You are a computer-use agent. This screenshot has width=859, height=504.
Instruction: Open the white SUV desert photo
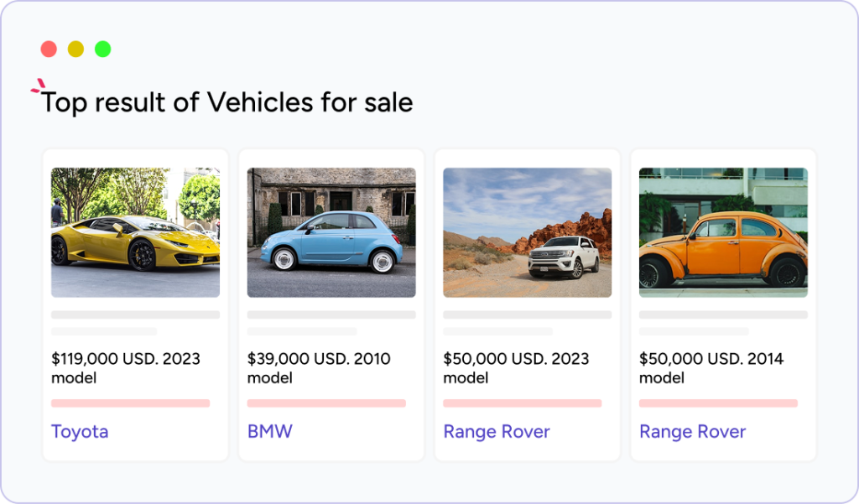pos(527,232)
